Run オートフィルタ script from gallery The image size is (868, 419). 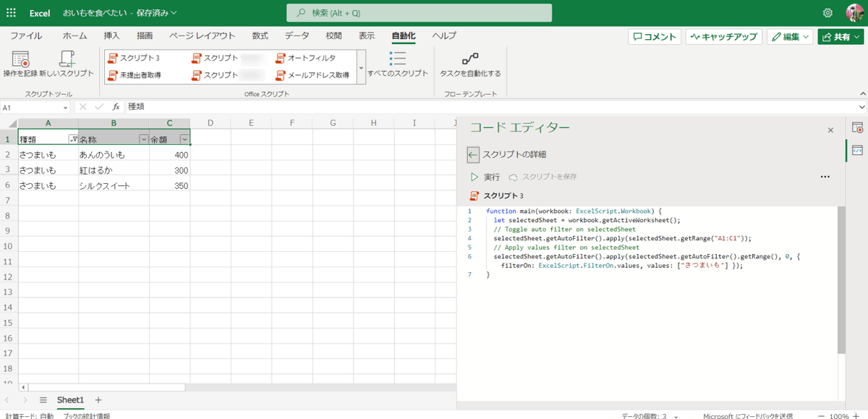coord(305,58)
